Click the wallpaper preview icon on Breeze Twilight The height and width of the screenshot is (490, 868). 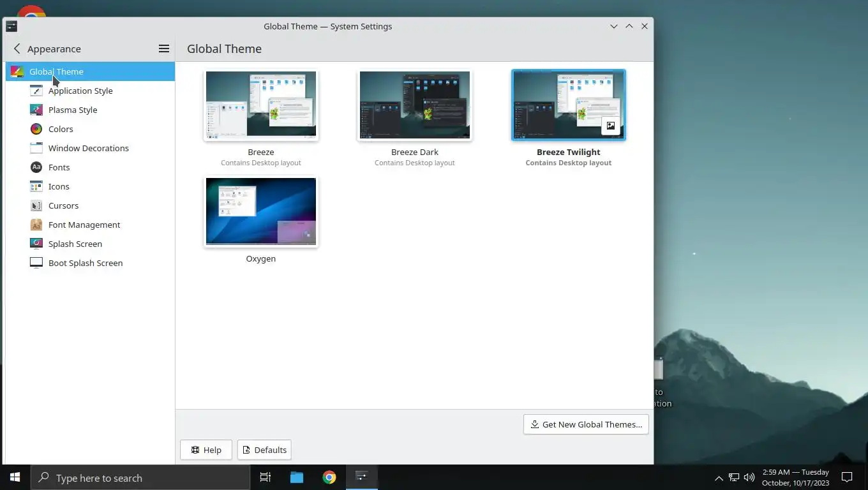tap(611, 126)
